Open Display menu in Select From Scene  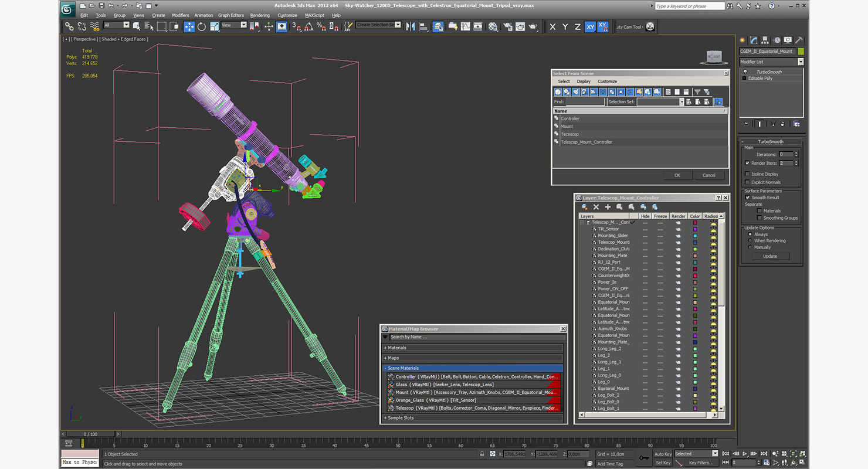pos(584,81)
